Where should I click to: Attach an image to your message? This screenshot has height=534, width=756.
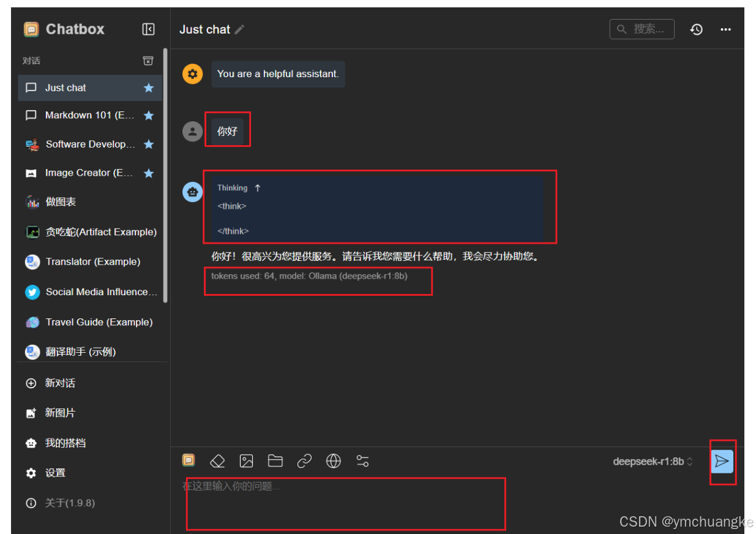pos(246,461)
